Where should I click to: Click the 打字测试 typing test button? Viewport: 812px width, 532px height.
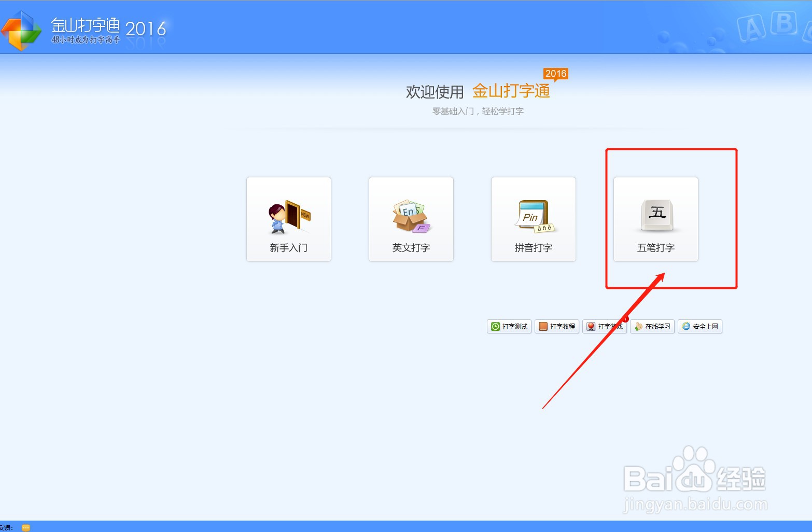click(x=509, y=326)
